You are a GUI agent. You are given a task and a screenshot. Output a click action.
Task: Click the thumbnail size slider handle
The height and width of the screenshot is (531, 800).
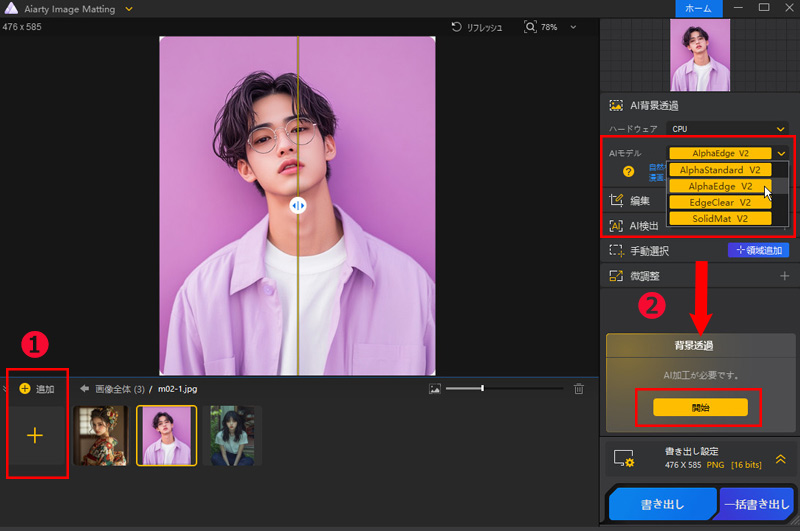[x=482, y=389]
